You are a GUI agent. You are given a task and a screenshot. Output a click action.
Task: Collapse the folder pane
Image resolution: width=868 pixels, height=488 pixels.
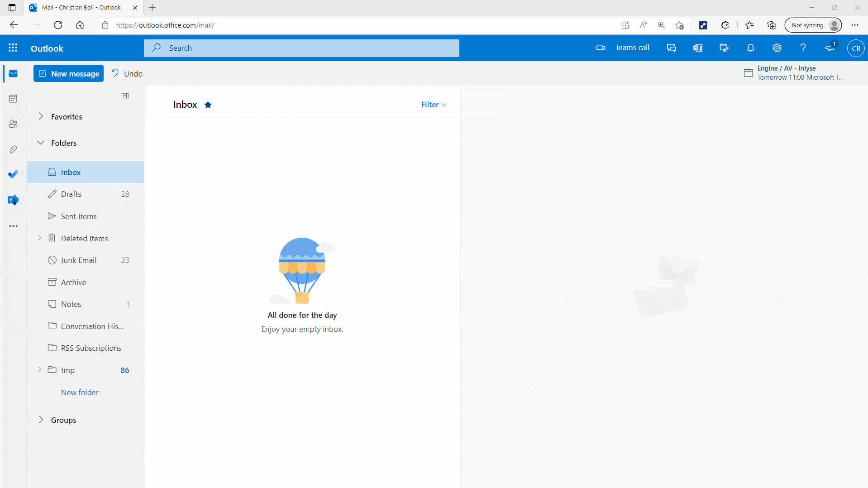[x=125, y=96]
